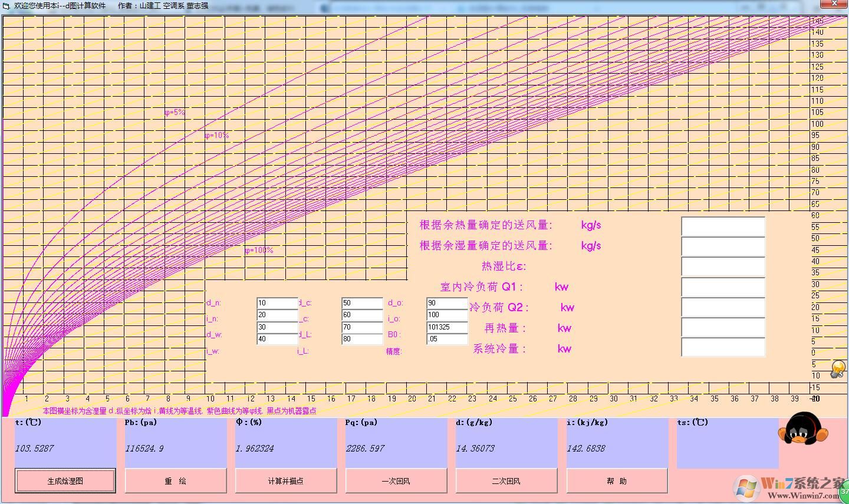The image size is (849, 504).
Task: Click the input field containing 40
Action: click(x=277, y=339)
